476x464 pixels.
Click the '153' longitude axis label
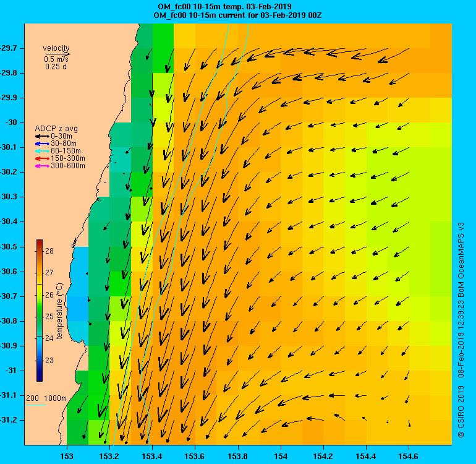67,457
